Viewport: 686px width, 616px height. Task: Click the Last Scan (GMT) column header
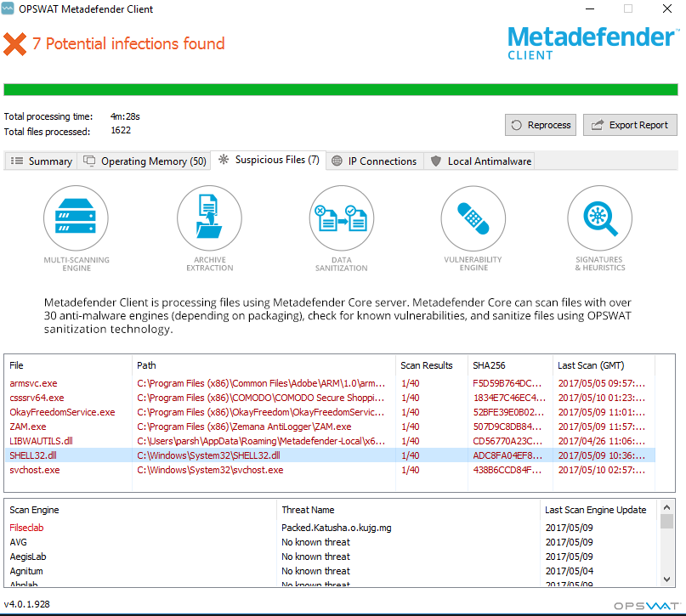pos(604,365)
